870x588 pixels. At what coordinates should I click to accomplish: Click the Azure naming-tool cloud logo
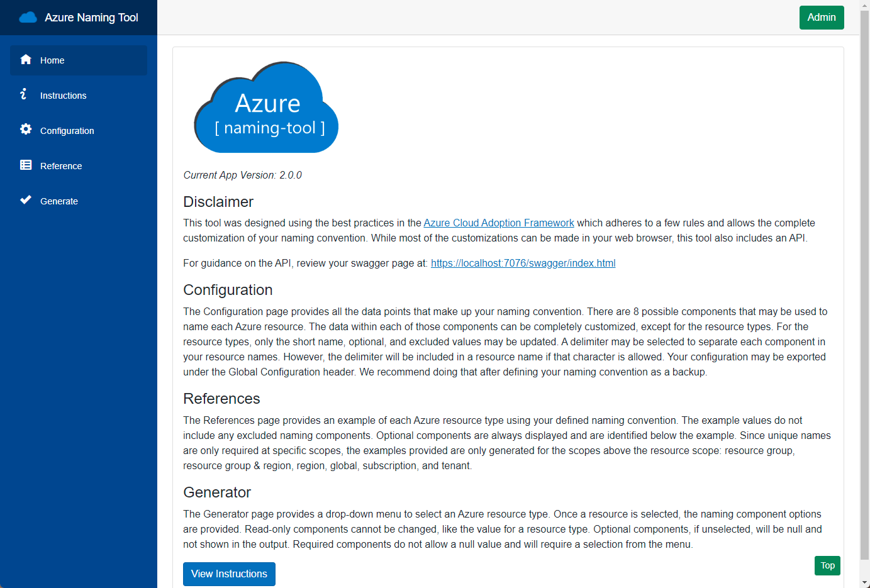[x=266, y=108]
